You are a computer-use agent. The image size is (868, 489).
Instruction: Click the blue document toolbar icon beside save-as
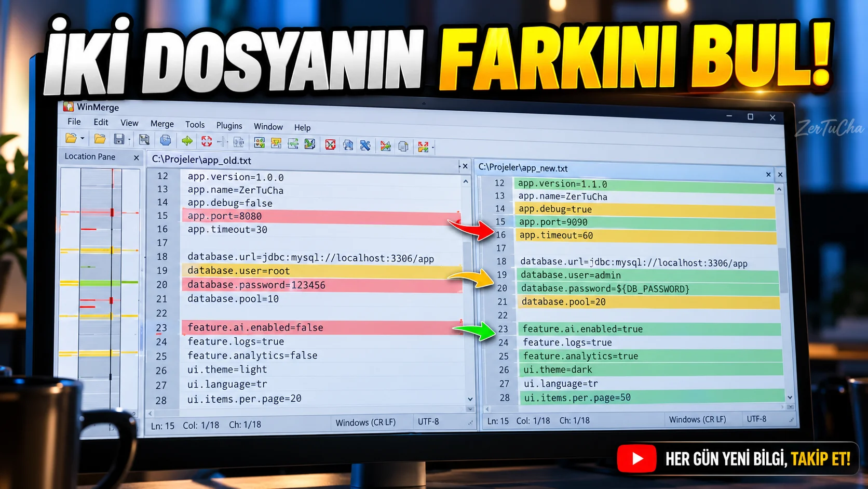click(x=165, y=140)
